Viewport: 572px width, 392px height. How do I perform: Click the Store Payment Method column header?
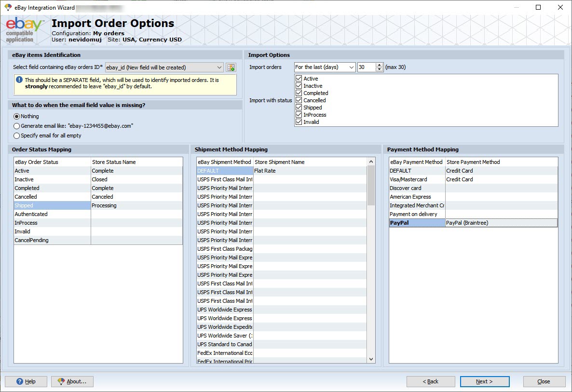502,162
